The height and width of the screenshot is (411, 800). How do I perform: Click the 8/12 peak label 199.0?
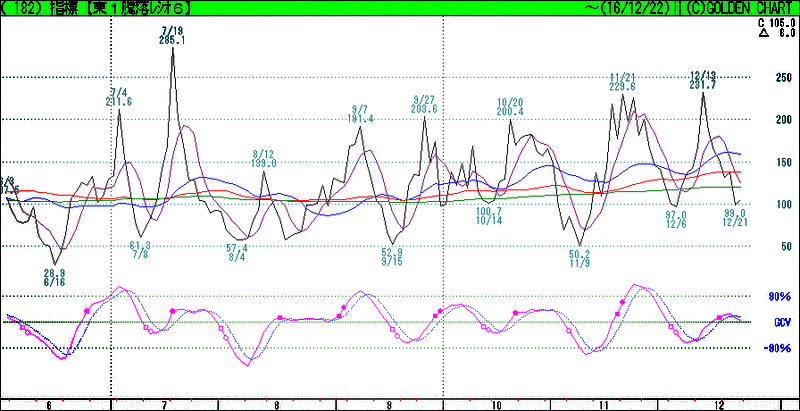(x=264, y=162)
